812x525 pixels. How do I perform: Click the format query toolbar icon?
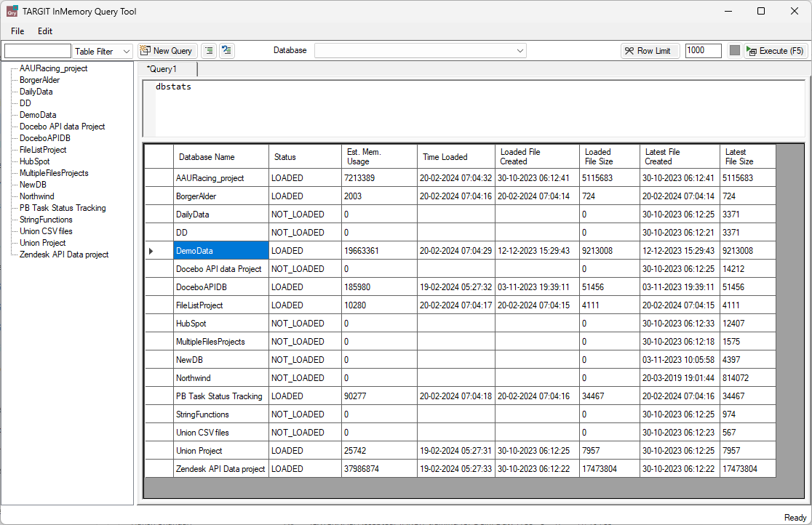(227, 51)
